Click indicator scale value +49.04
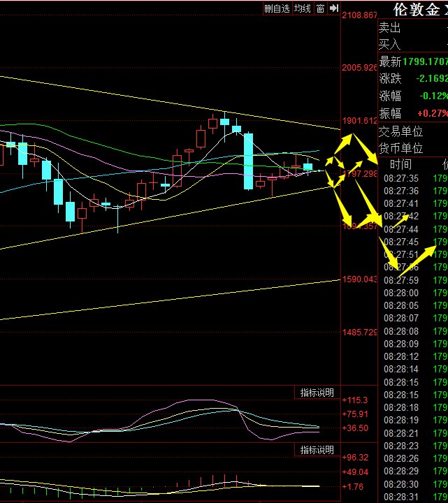Viewport: 448px width, 503px height. pyautogui.click(x=355, y=472)
